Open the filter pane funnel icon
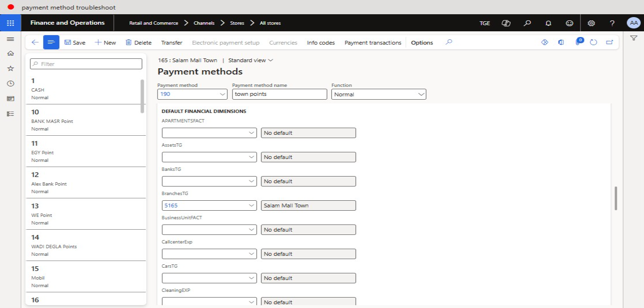 tap(634, 38)
